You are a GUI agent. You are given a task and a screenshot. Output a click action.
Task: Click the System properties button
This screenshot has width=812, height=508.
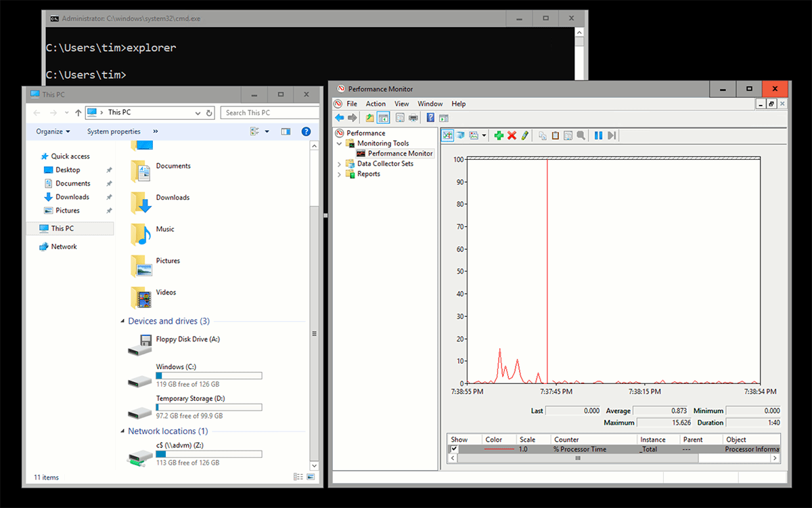114,131
